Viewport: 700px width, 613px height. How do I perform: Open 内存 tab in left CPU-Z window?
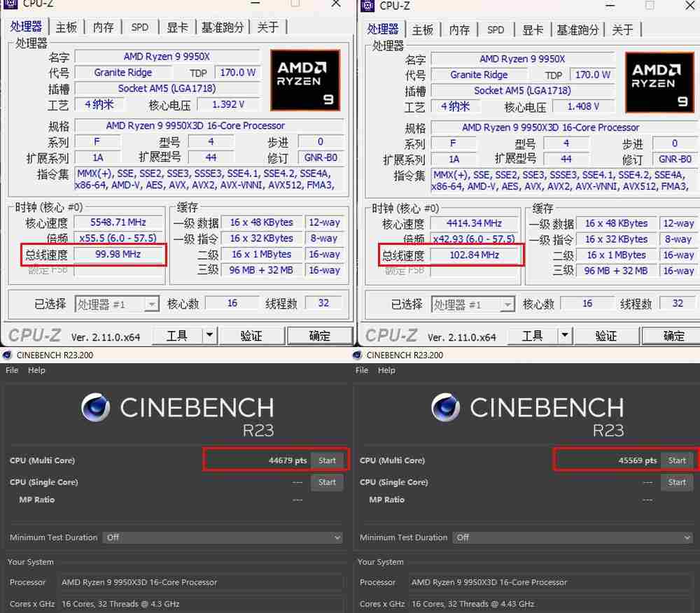pyautogui.click(x=103, y=27)
